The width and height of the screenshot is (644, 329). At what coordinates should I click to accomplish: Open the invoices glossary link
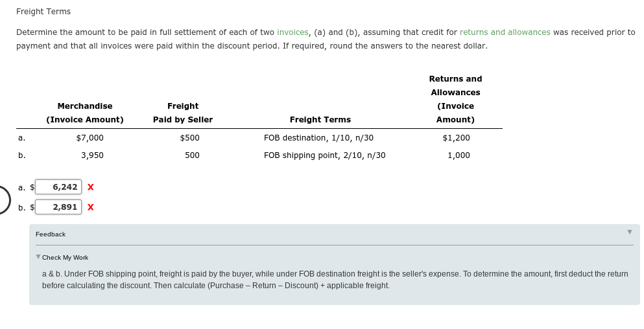pos(292,32)
